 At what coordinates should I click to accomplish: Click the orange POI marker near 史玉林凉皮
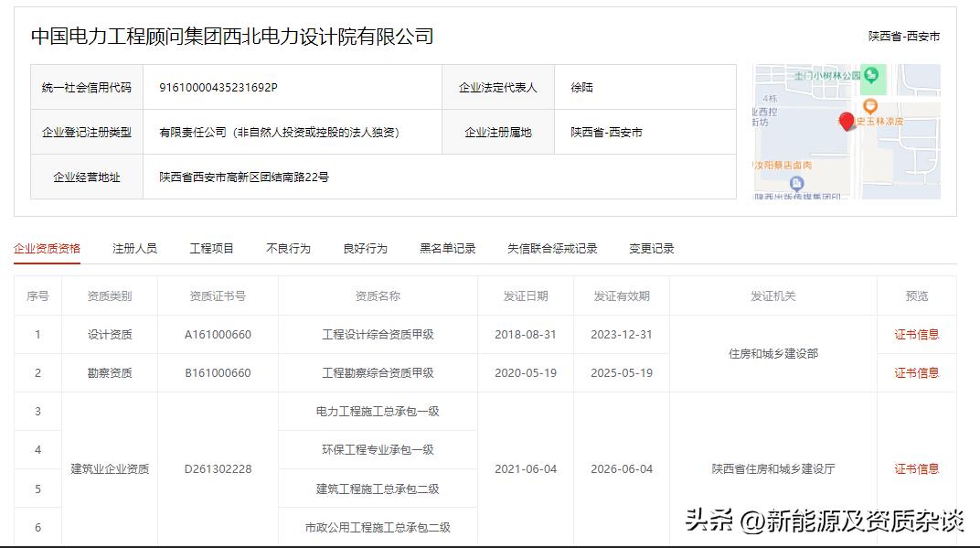coord(869,106)
